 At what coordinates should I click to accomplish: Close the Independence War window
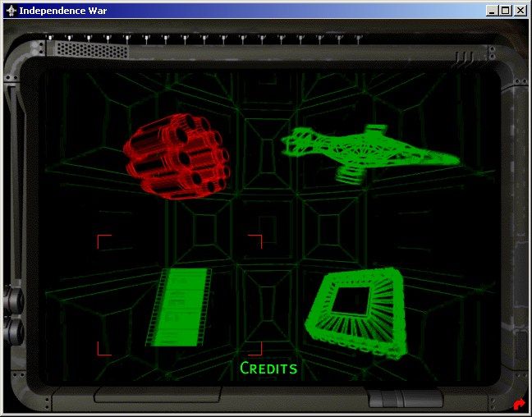click(520, 11)
